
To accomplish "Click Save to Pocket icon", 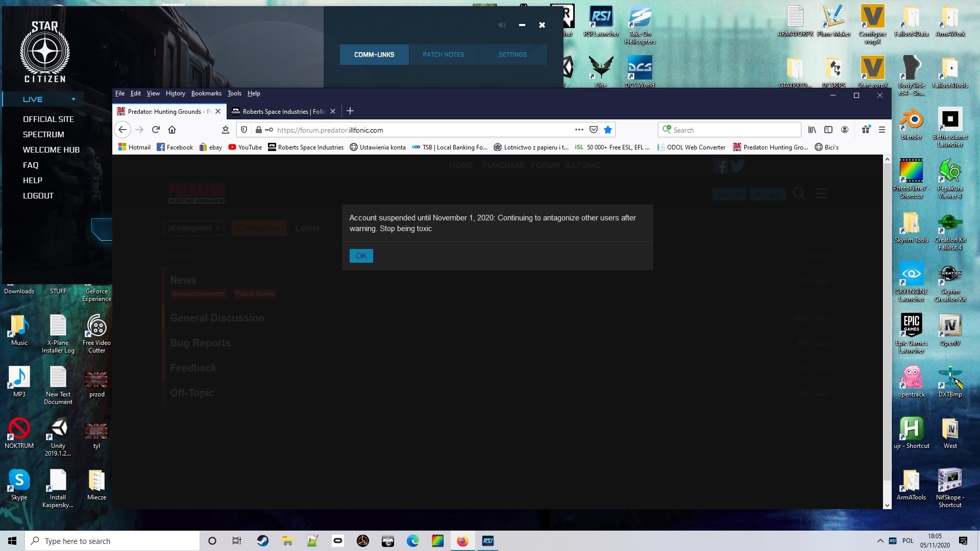I will (593, 130).
